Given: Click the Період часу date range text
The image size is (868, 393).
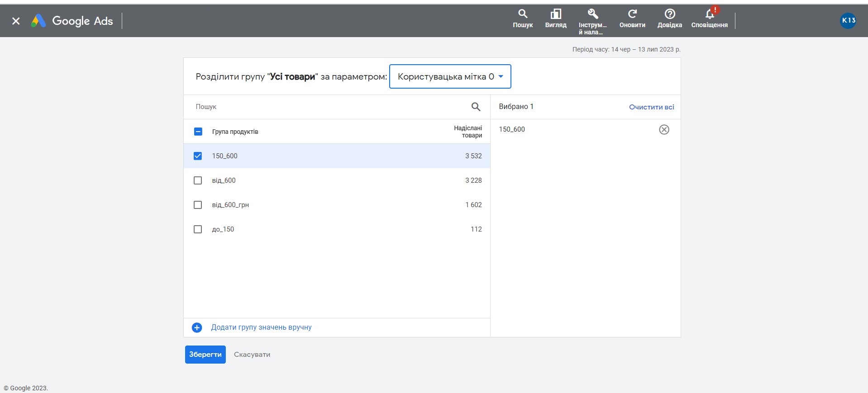Looking at the screenshot, I should (x=626, y=49).
